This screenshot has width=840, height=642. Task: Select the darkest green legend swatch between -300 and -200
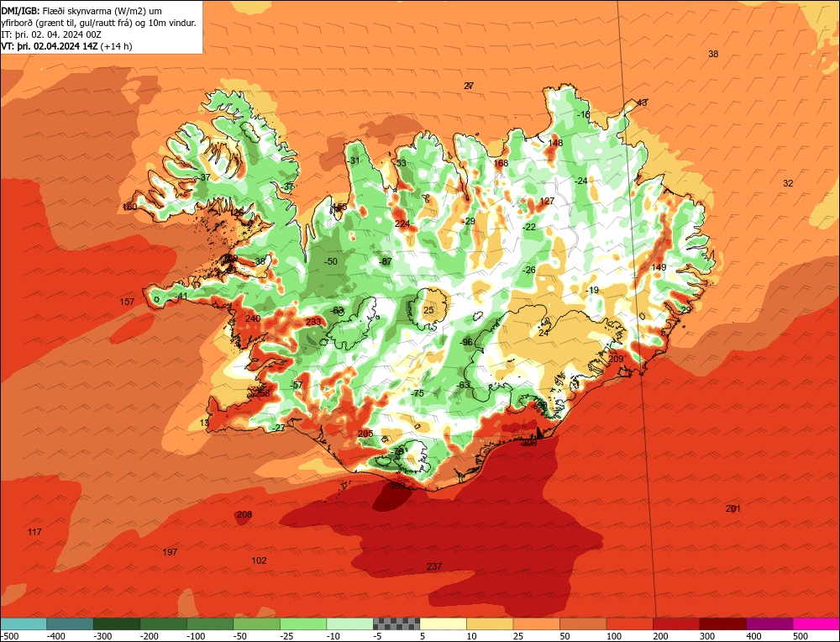pos(116,624)
